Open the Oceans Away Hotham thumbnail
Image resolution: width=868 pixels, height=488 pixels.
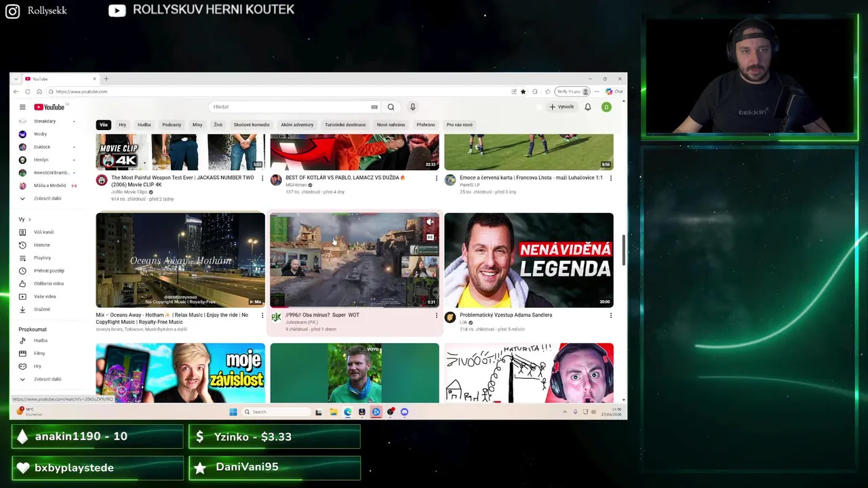pyautogui.click(x=180, y=260)
